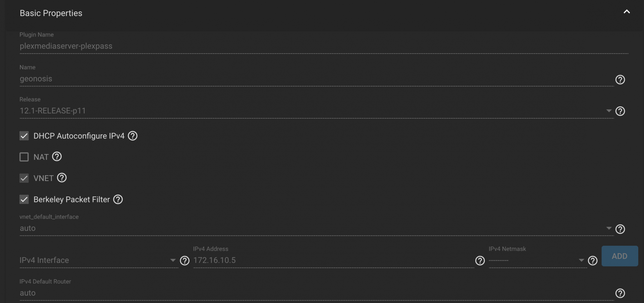View IPv4 Default Router help icon
This screenshot has height=303, width=644.
coord(620,293)
